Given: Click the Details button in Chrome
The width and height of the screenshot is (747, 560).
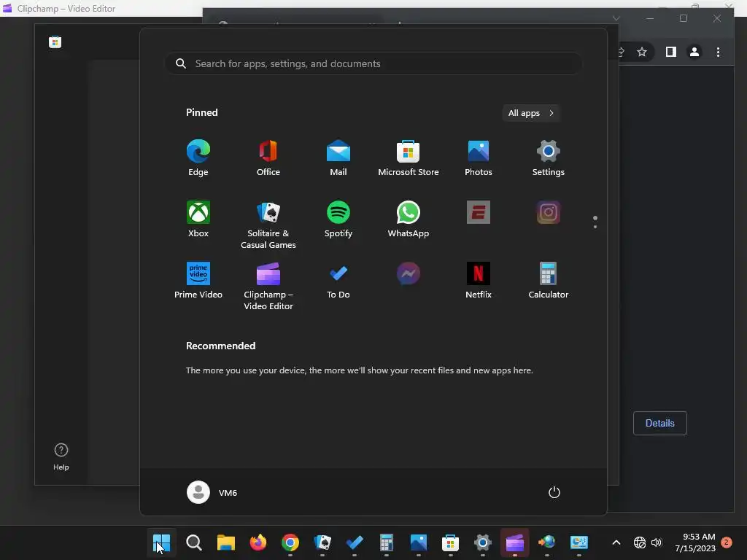Looking at the screenshot, I should [659, 424].
